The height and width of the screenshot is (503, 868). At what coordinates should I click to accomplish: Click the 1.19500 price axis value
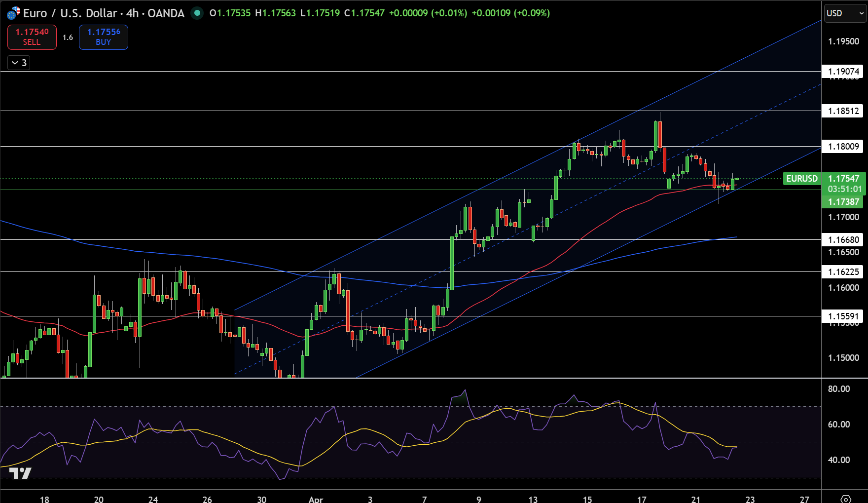pos(843,41)
